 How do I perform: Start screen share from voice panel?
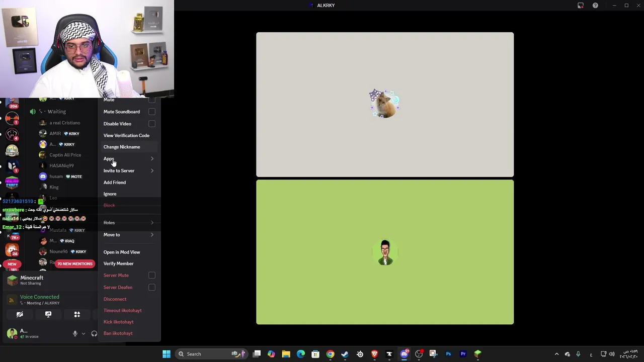pos(48,314)
